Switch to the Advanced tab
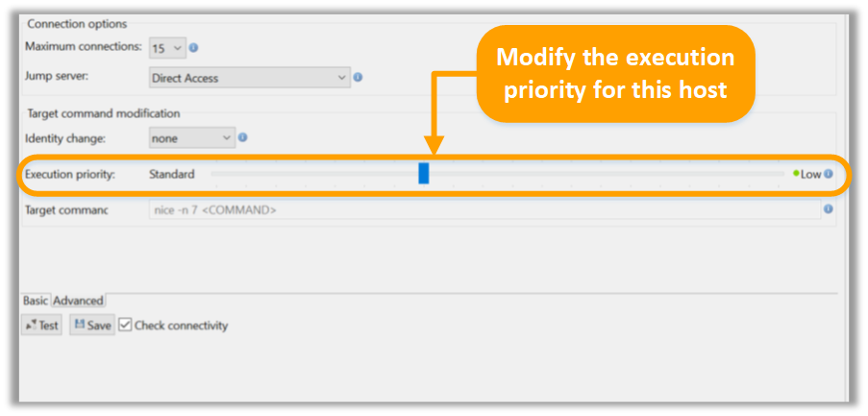The image size is (868, 416). (79, 301)
